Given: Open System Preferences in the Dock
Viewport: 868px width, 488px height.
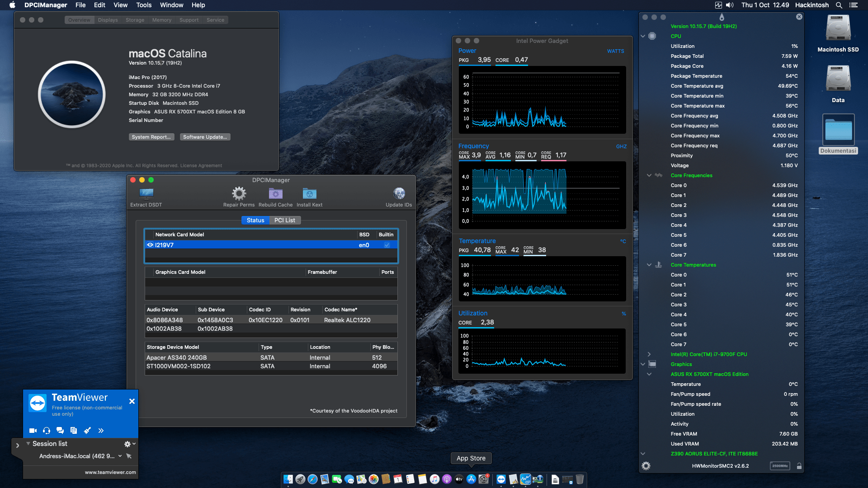Looking at the screenshot, I should coord(483,479).
